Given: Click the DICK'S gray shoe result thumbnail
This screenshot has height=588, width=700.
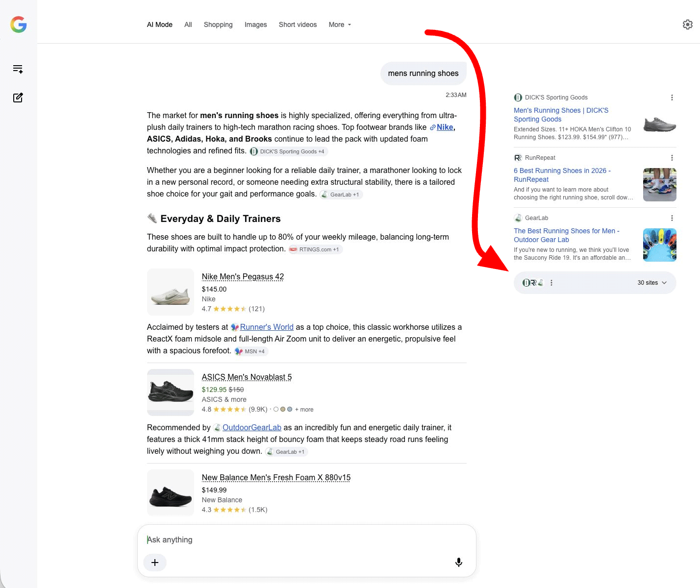Looking at the screenshot, I should (x=660, y=124).
